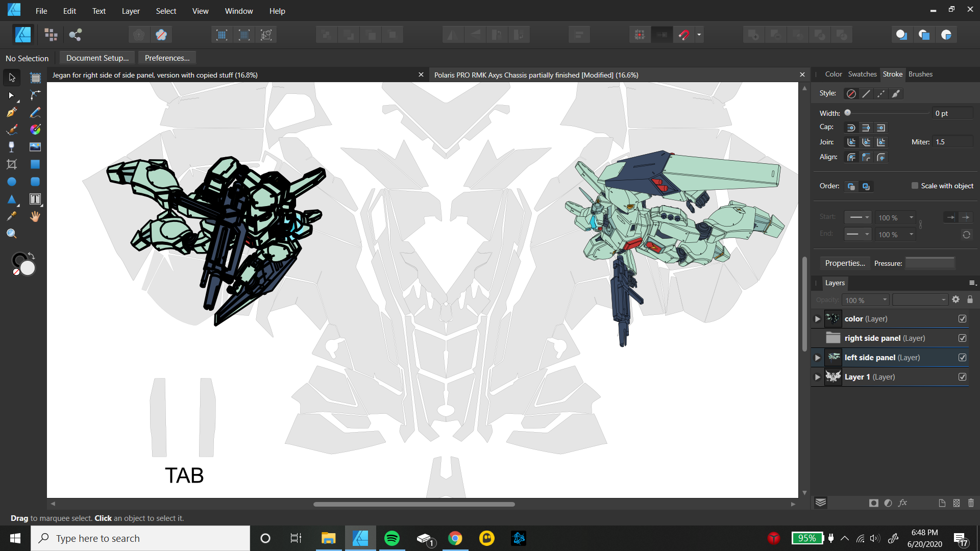
Task: Open the End arrowhead style dropdown
Action: click(857, 234)
